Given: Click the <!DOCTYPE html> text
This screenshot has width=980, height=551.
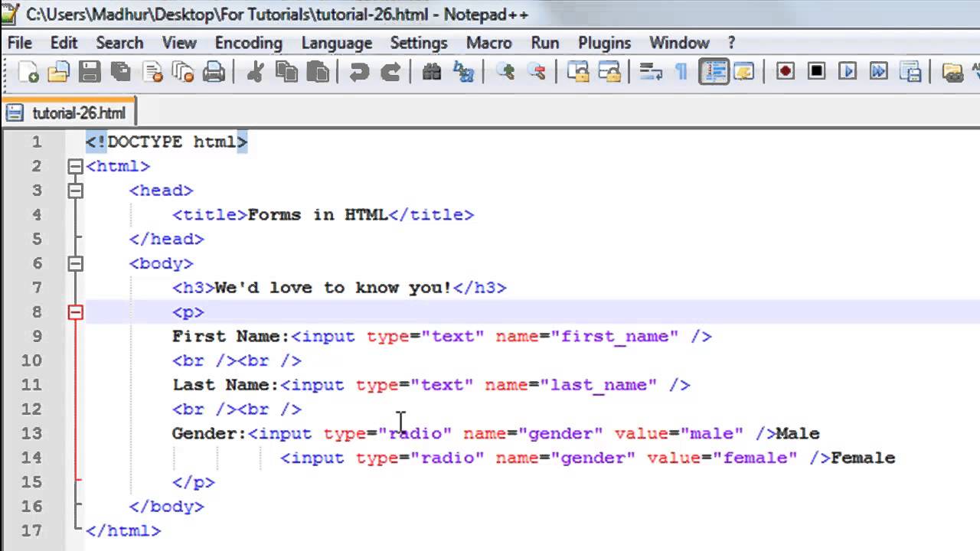Looking at the screenshot, I should 166,142.
